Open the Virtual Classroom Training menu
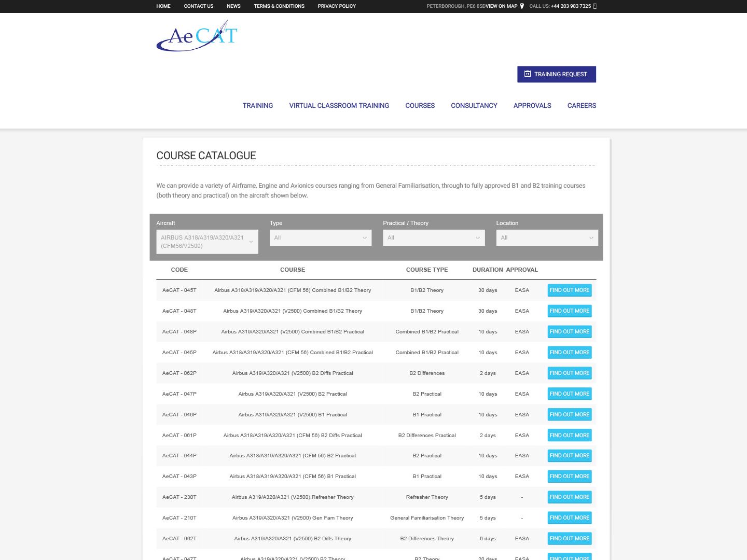 point(339,105)
